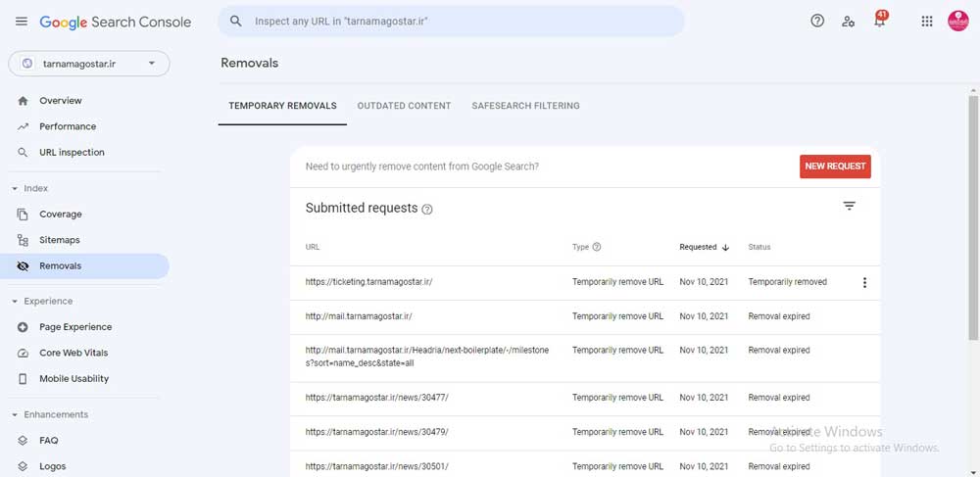Click the Core Web Vitals gauge icon
Image resolution: width=980 pixels, height=477 pixels.
point(24,353)
